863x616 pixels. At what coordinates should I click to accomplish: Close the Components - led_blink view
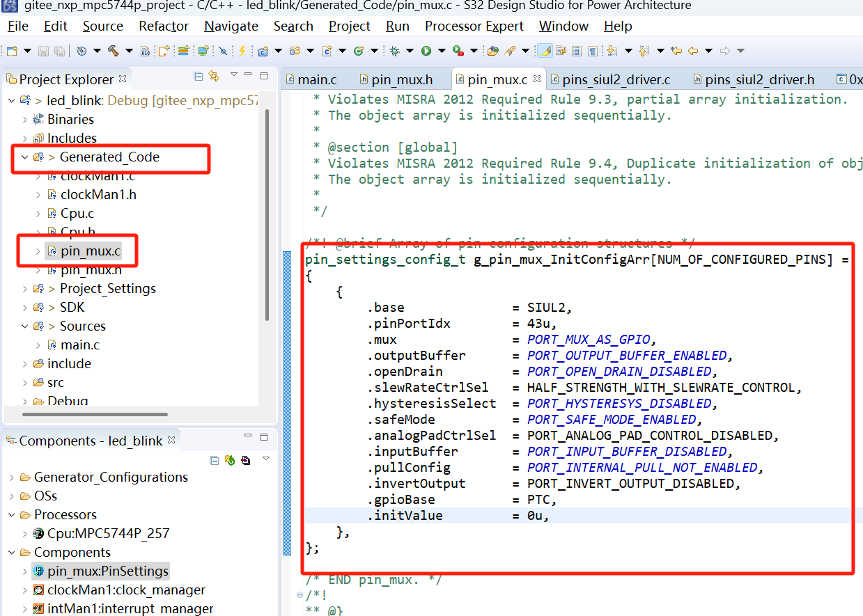coord(171,440)
